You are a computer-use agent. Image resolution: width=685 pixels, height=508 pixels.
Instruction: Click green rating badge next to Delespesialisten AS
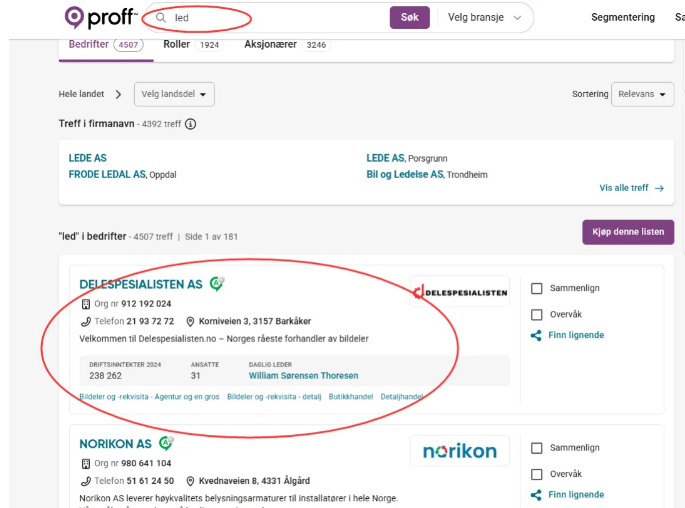(x=217, y=283)
